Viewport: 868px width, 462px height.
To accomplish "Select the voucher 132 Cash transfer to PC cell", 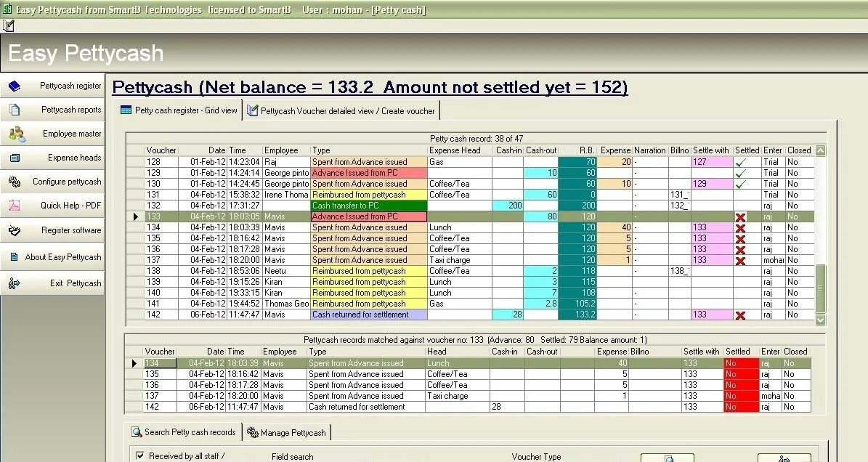I will coord(369,206).
